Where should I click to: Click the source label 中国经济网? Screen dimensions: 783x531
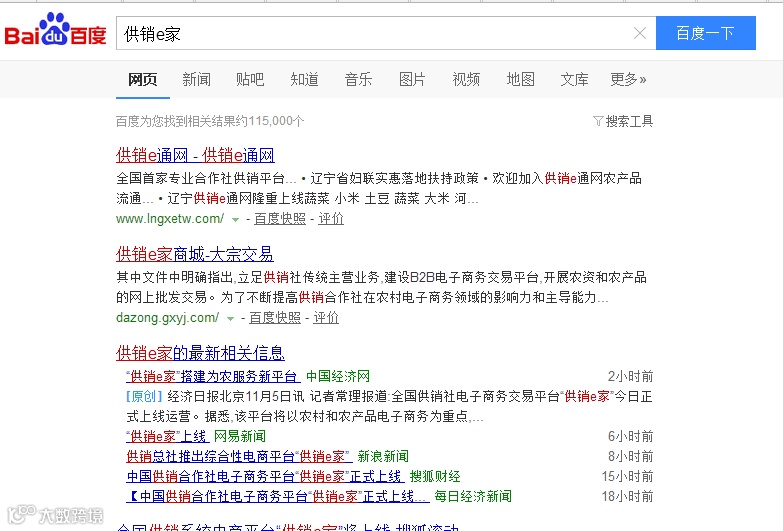click(338, 377)
